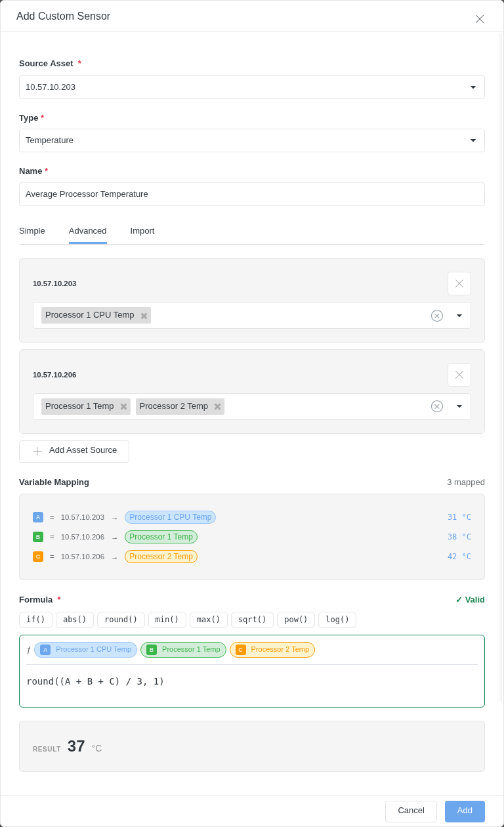Edit the Name input field
504x827 pixels.
click(x=252, y=194)
